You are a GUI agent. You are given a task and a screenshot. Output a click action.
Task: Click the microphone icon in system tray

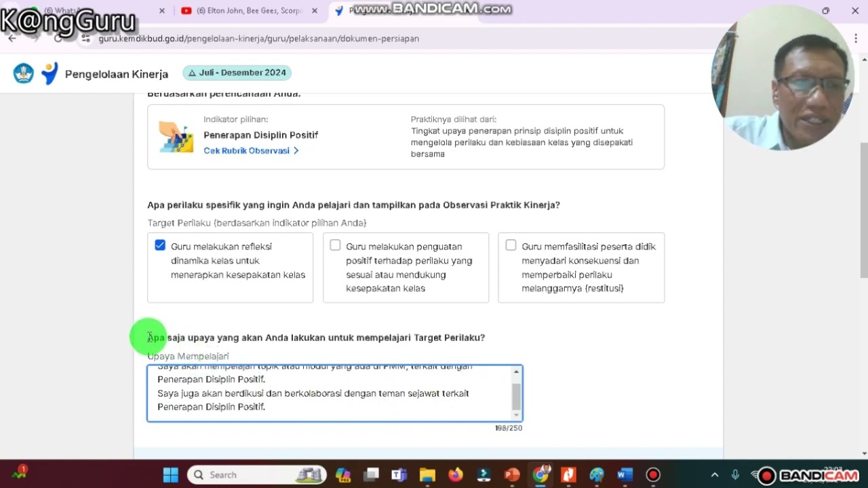click(x=735, y=475)
